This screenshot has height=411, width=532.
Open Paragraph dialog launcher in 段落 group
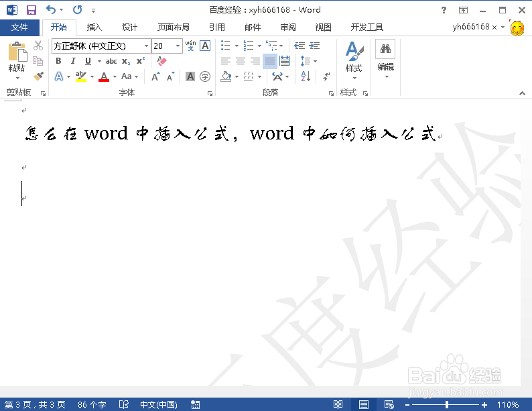[x=331, y=93]
